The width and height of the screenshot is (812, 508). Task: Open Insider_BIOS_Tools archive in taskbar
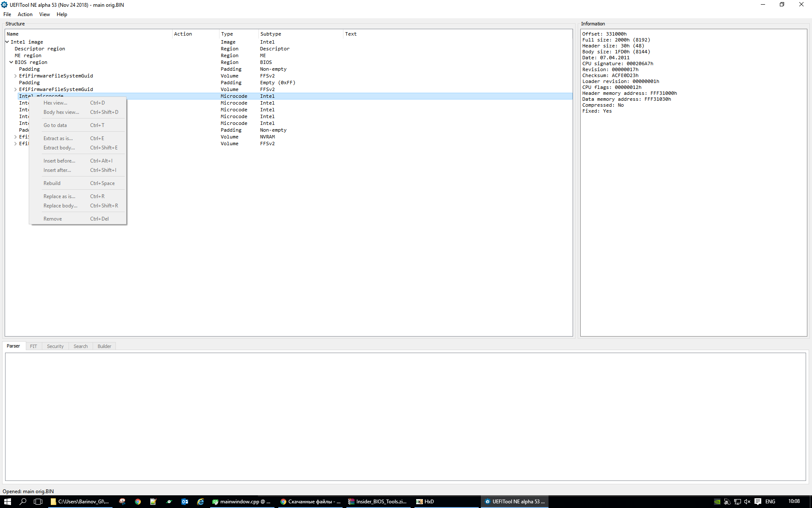pos(377,502)
